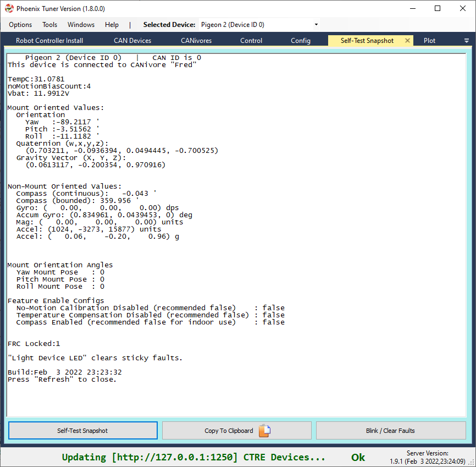
Task: Close the Self-Test Snapshot tab
Action: tap(407, 40)
